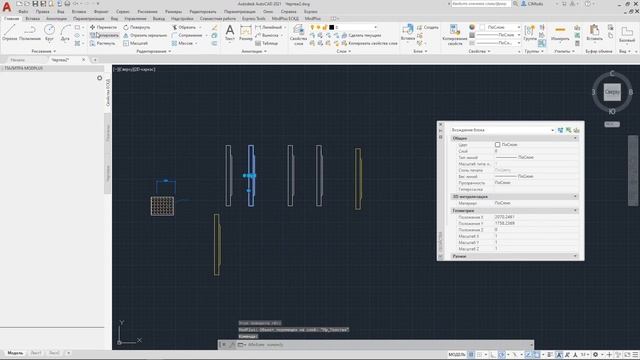This screenshot has height=360, width=640.
Task: Click the Создать block button
Action: (427, 27)
